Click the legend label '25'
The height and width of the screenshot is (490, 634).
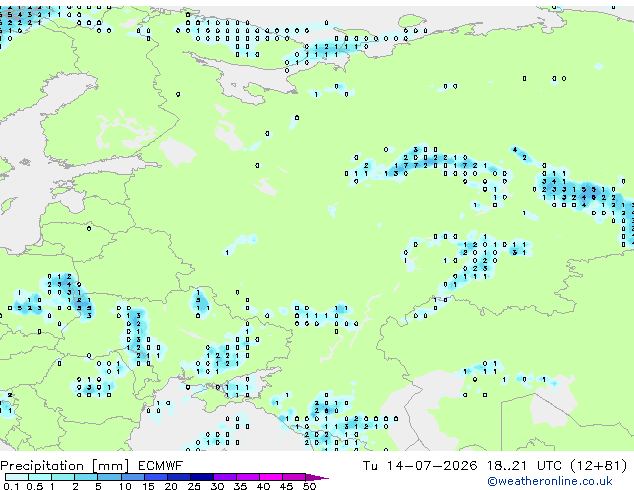tap(194, 486)
